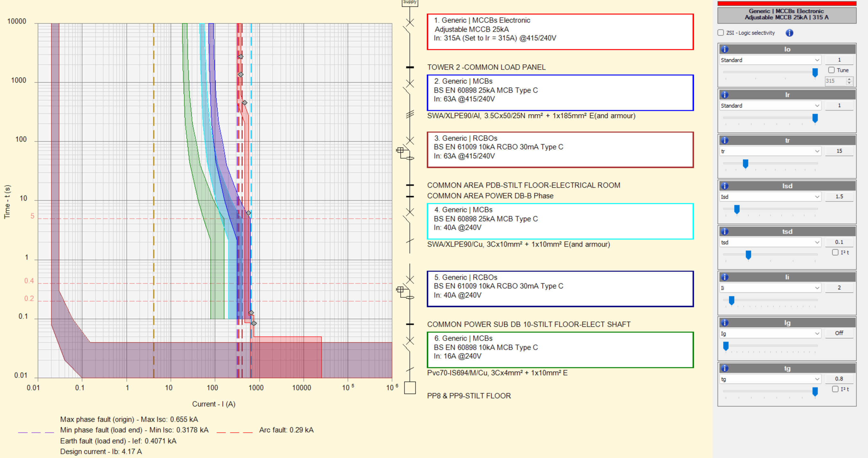The width and height of the screenshot is (868, 458).
Task: Click 'Min phase fault (load end)' legend entry
Action: click(134, 430)
